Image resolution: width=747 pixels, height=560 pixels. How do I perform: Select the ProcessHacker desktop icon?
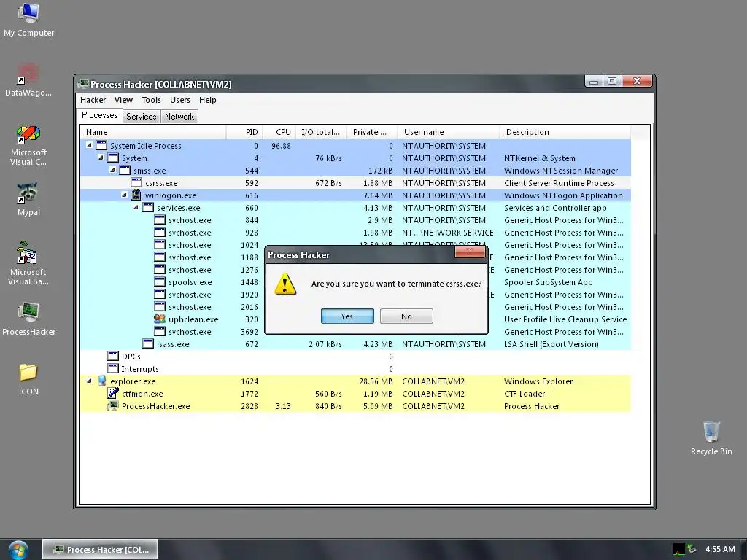28,319
